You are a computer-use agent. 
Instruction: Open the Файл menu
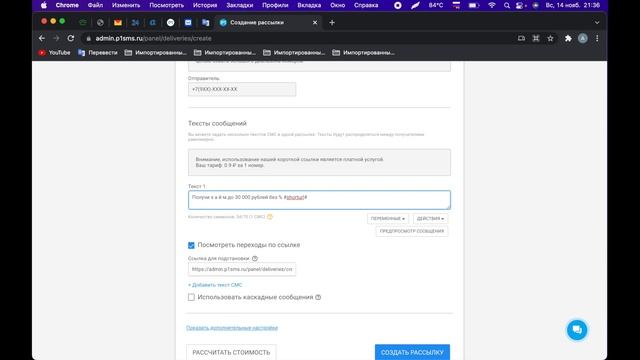tap(95, 5)
